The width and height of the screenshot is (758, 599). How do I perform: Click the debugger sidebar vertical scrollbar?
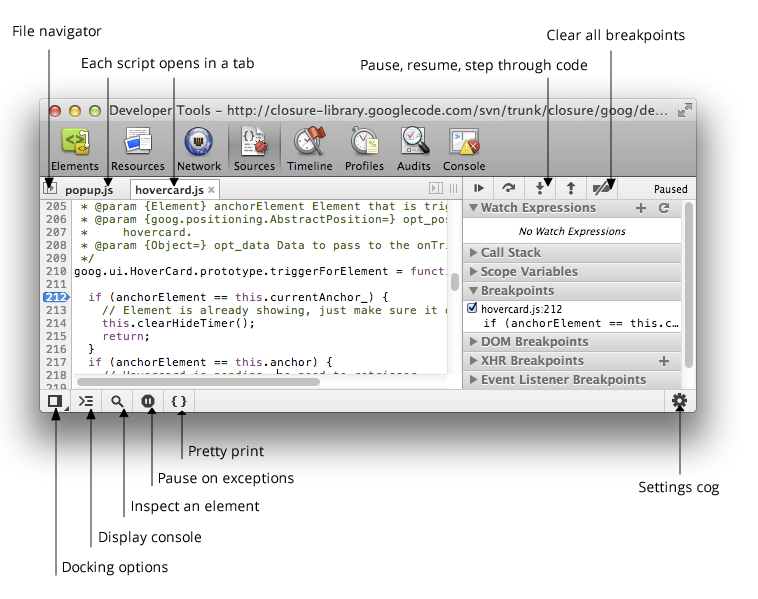pos(689,285)
